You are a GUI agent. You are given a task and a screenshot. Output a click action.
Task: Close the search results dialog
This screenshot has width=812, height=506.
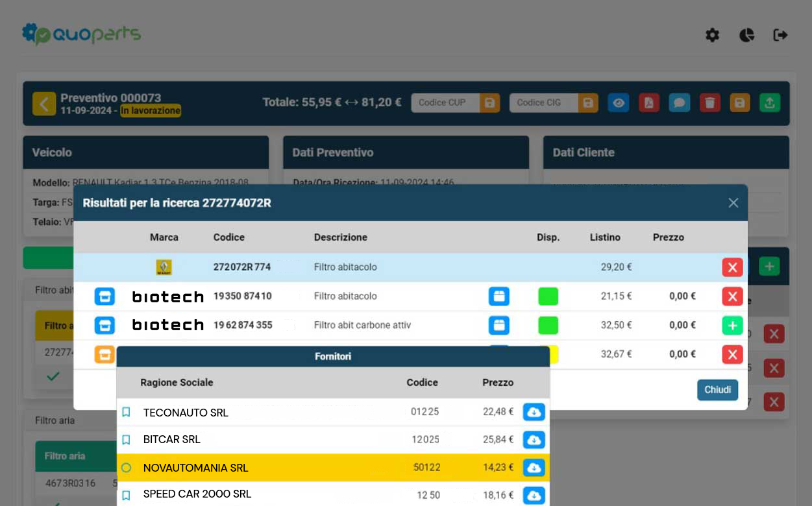tap(733, 203)
